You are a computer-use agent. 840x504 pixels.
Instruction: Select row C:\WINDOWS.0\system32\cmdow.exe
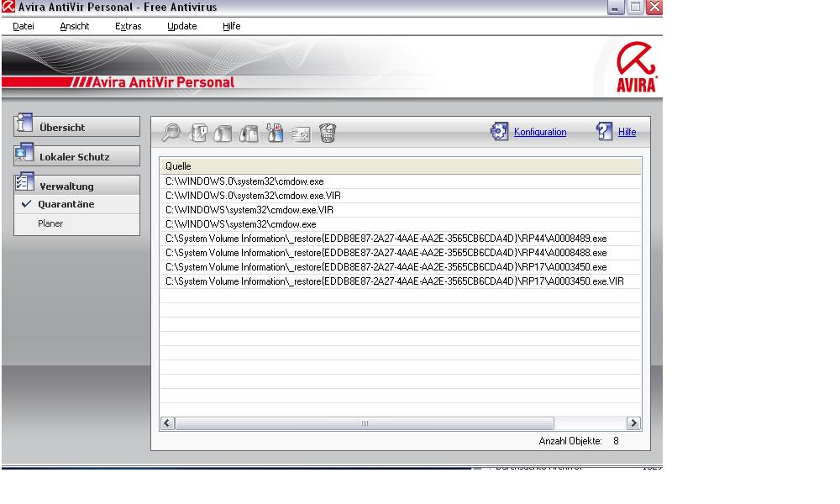pos(400,181)
